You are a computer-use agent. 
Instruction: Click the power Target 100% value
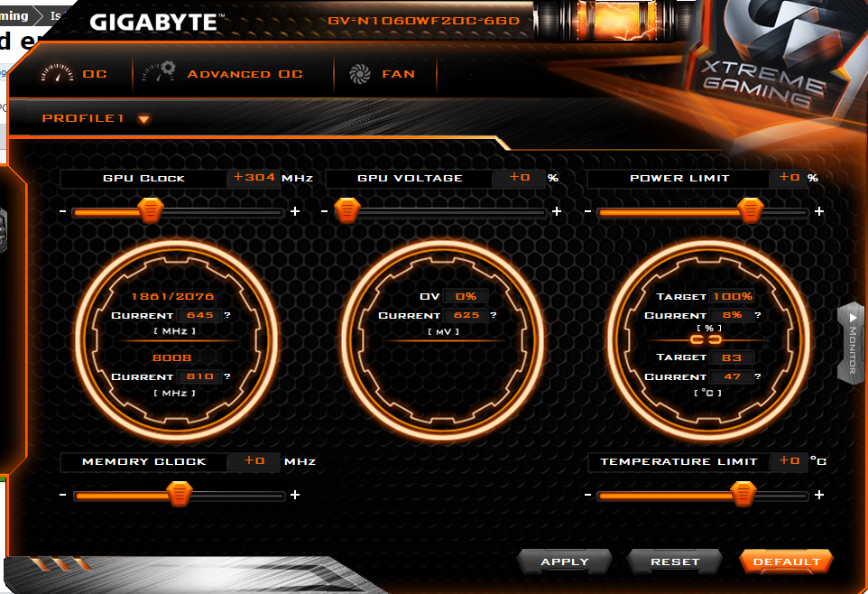coord(733,296)
